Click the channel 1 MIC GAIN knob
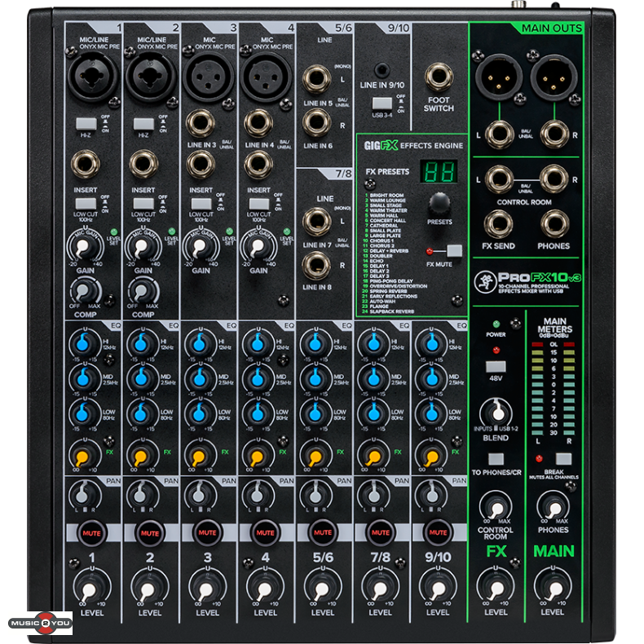Viewport: 644px width, 644px height. [x=85, y=245]
